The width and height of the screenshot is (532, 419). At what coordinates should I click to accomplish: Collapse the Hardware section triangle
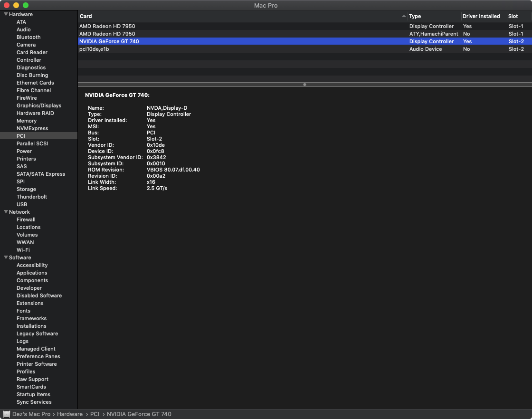(6, 14)
